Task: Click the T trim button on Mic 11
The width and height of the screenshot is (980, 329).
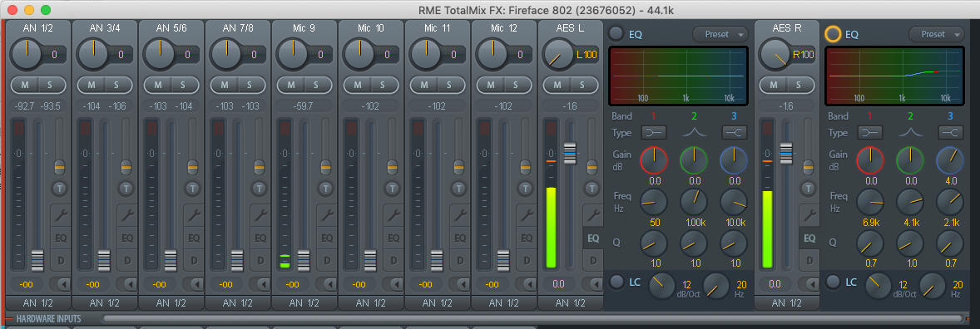Action: click(458, 188)
